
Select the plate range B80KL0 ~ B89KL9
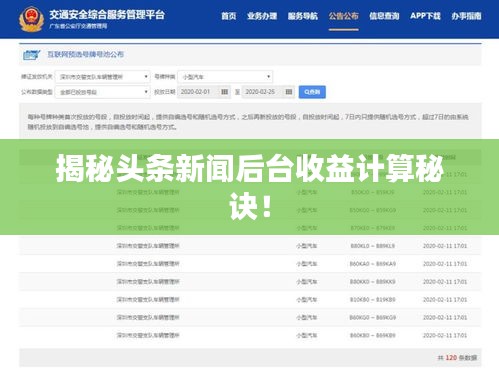(372, 246)
